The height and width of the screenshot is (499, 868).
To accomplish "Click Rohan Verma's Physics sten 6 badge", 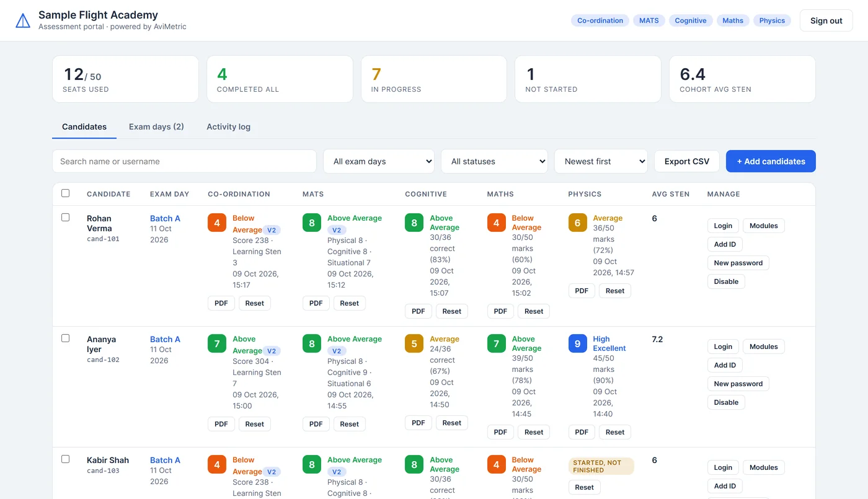I will click(x=577, y=223).
